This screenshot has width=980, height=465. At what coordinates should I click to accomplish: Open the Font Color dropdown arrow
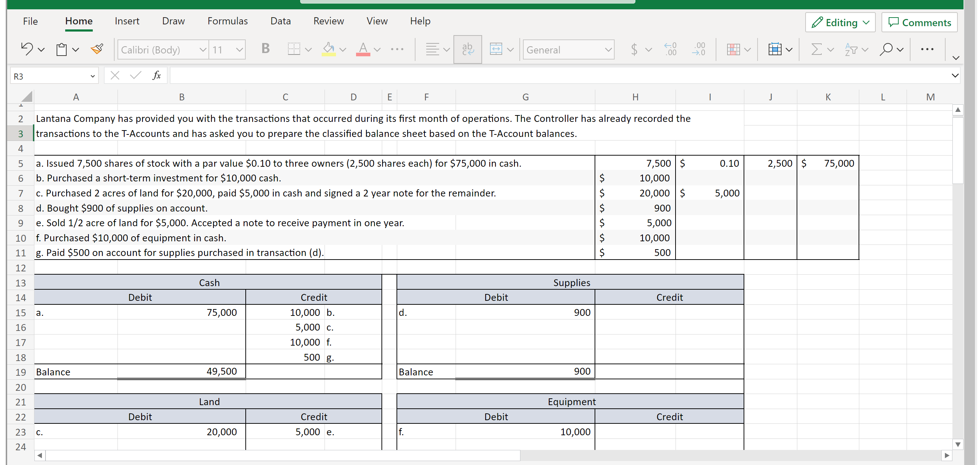point(377,50)
